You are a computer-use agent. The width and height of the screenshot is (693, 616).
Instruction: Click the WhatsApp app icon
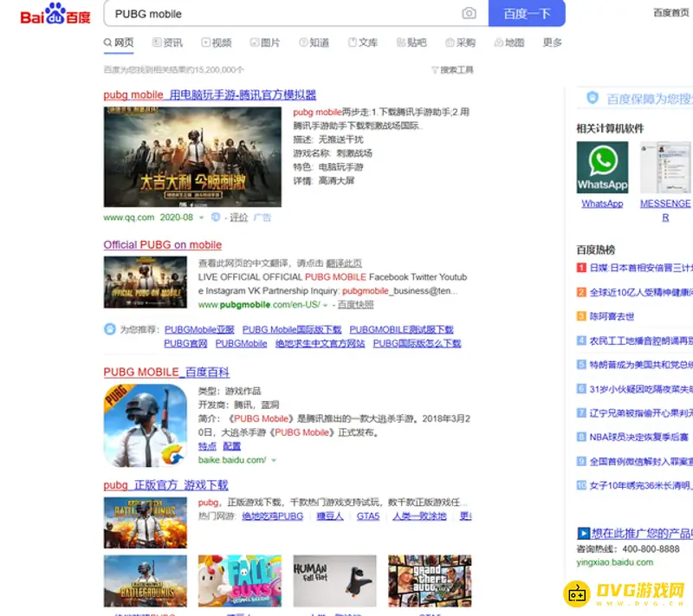click(602, 167)
